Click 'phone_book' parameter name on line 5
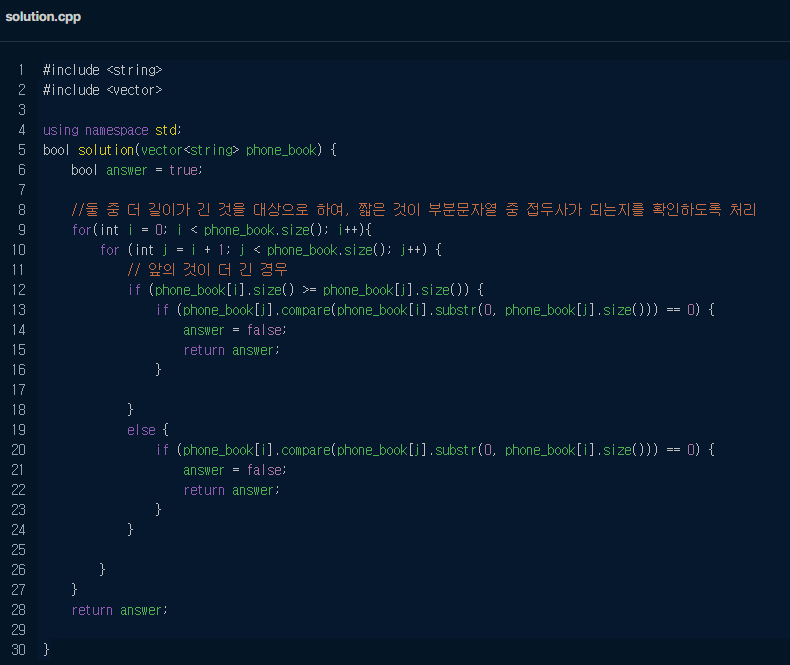The height and width of the screenshot is (665, 790). pos(281,150)
